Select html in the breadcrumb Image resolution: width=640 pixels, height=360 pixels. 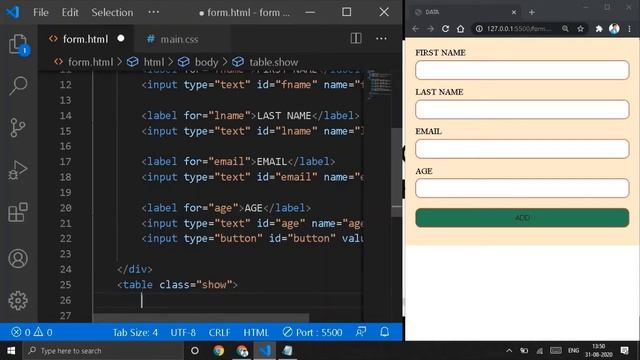[x=153, y=62]
